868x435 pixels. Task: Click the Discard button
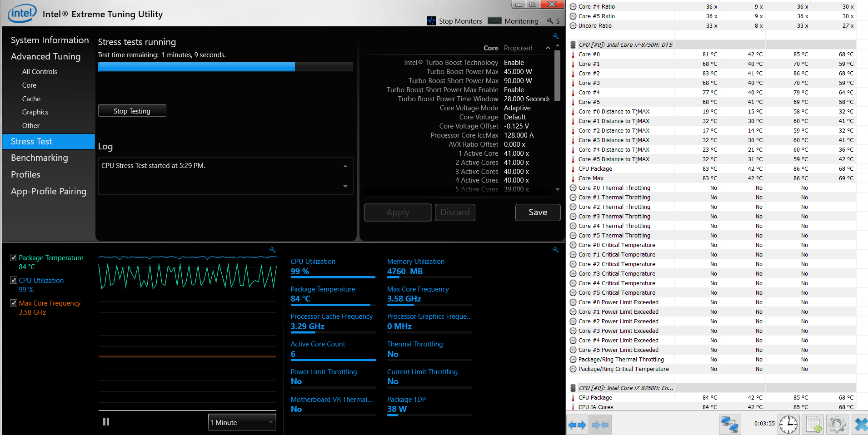455,212
